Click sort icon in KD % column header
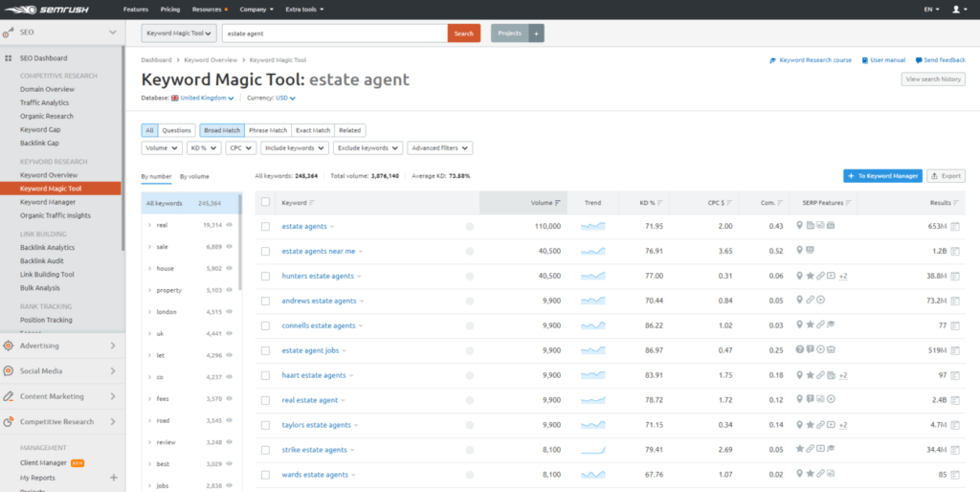Image resolution: width=980 pixels, height=492 pixels. point(660,203)
